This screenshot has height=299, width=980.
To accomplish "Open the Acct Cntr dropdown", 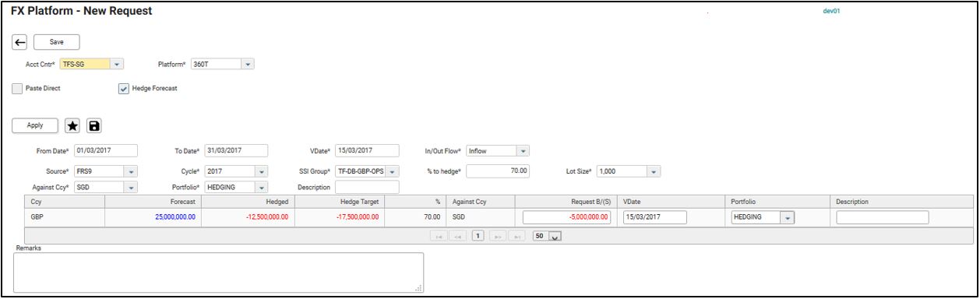I will 117,64.
